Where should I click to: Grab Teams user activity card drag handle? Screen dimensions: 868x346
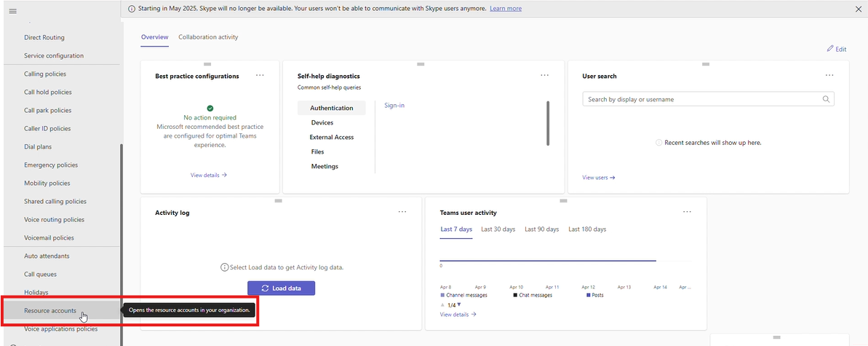(564, 200)
